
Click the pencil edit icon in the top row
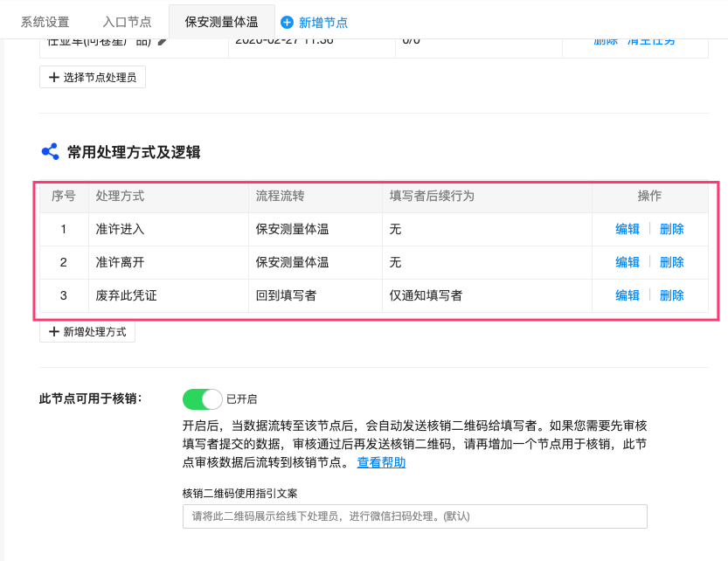click(x=162, y=42)
